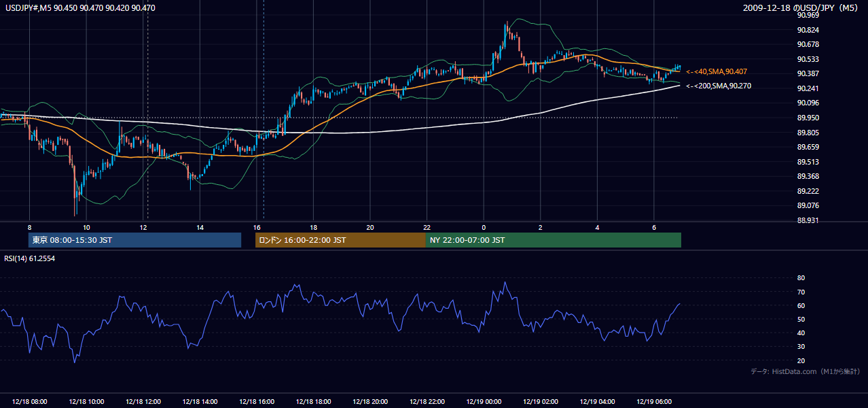The width and height of the screenshot is (868, 408).
Task: Click price axis value 88.931
Action: pyautogui.click(x=808, y=220)
